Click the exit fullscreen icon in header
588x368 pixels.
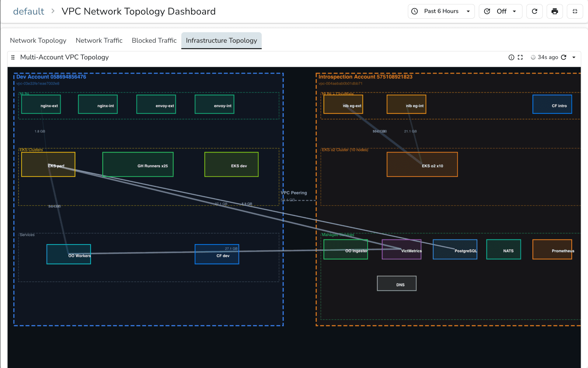(x=575, y=11)
